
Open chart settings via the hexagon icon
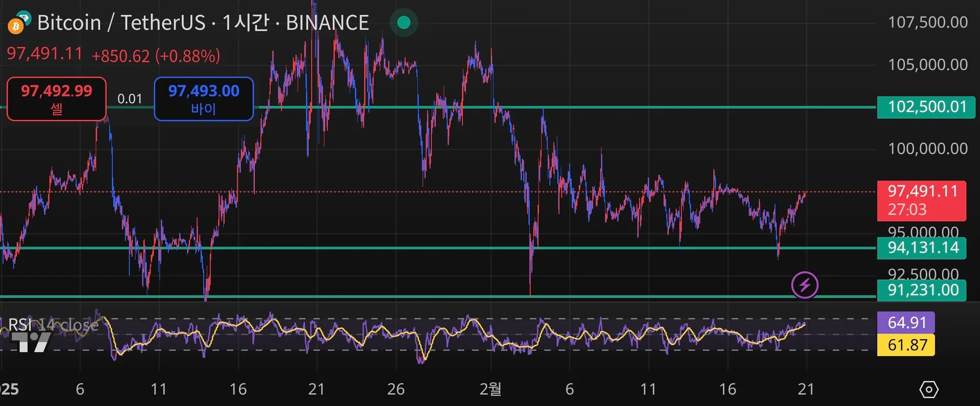tap(928, 390)
